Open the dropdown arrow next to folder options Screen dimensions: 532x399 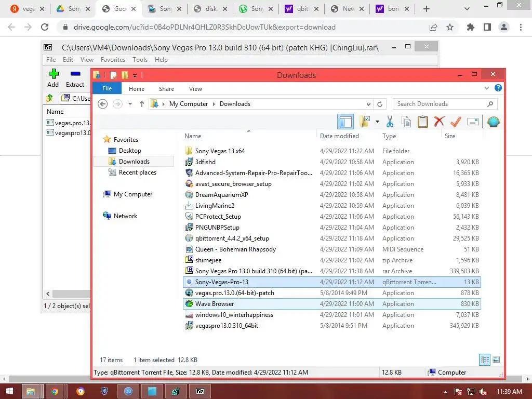(377, 122)
